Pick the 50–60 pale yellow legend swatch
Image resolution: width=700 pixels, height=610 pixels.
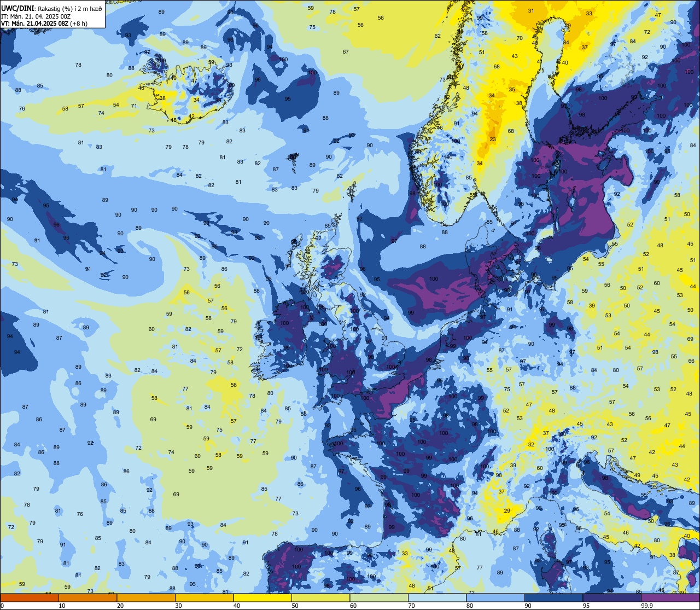click(x=321, y=597)
